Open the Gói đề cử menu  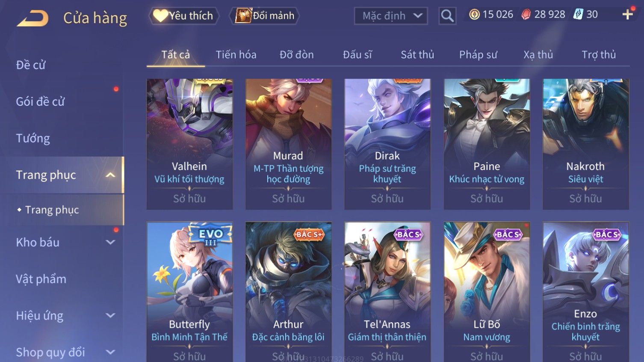tap(40, 102)
